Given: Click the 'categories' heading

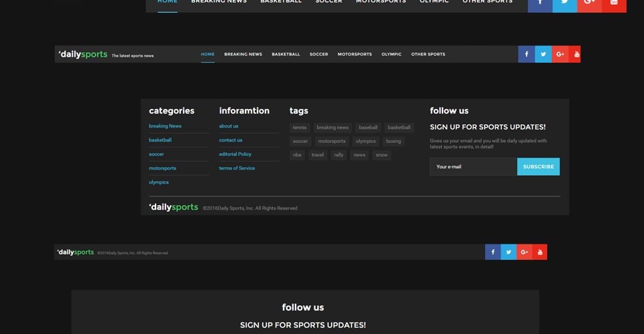Looking at the screenshot, I should 172,111.
